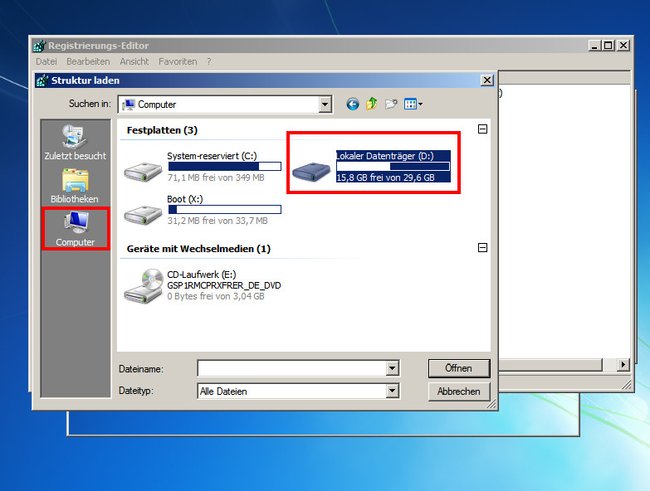The height and width of the screenshot is (491, 650).
Task: Click the D: drive capacity bar
Action: tap(393, 167)
